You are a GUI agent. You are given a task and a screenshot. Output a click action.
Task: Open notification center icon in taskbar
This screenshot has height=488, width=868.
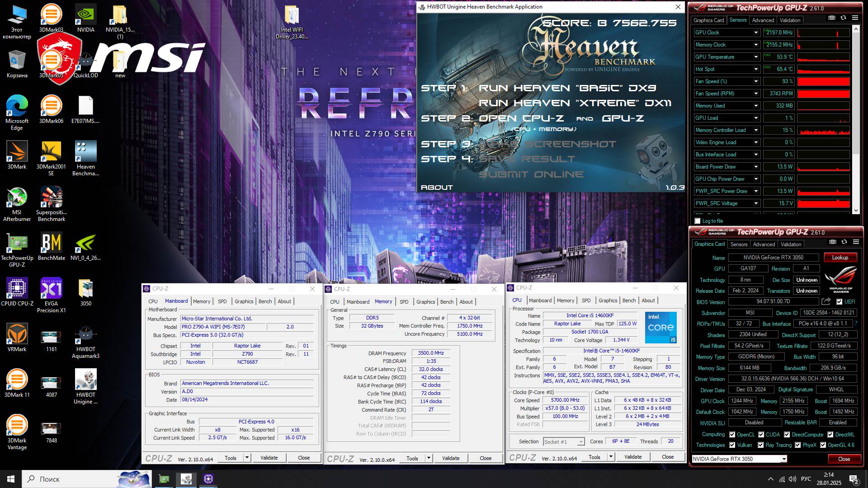[854, 479]
